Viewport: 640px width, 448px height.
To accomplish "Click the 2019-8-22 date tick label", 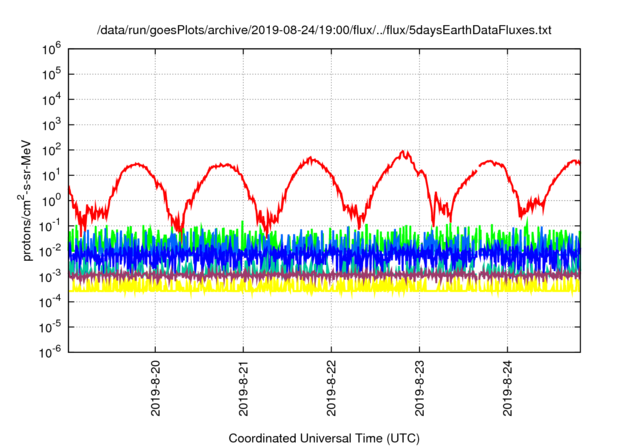I will [331, 388].
